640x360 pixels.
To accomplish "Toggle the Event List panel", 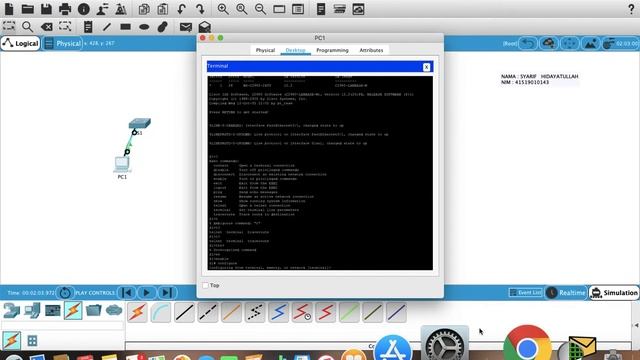I will point(525,293).
